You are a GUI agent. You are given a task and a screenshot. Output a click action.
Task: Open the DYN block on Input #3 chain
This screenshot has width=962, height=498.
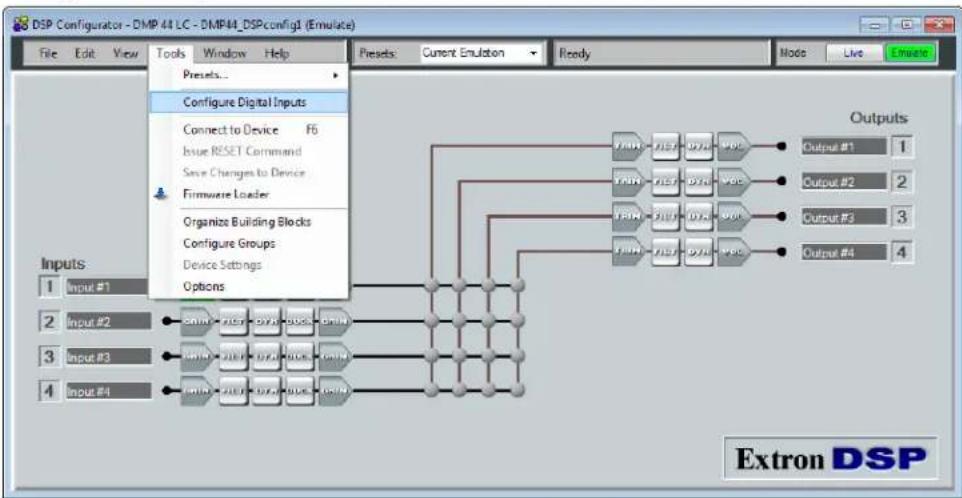tap(267, 356)
